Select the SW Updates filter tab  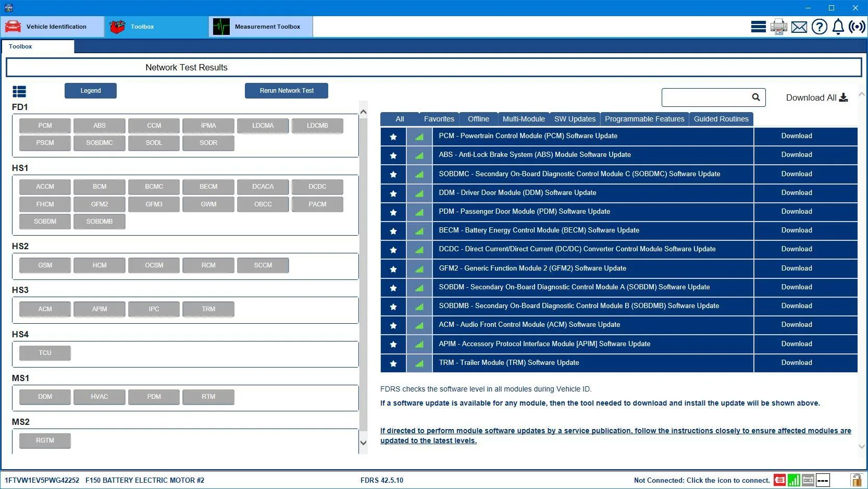(575, 119)
